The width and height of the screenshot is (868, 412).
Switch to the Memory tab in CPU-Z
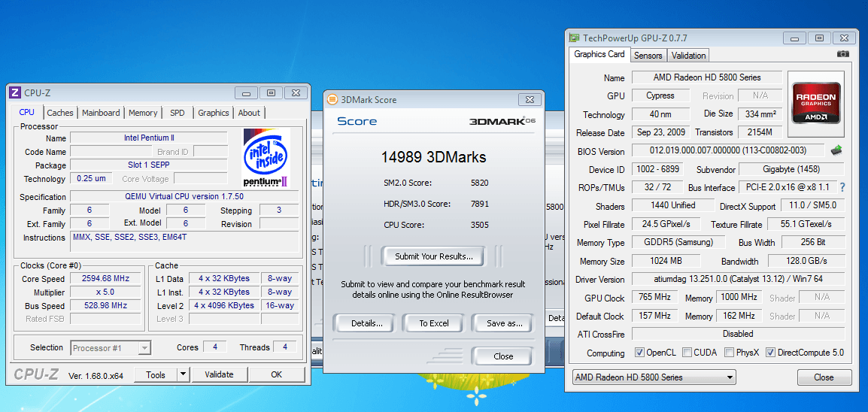pos(143,113)
